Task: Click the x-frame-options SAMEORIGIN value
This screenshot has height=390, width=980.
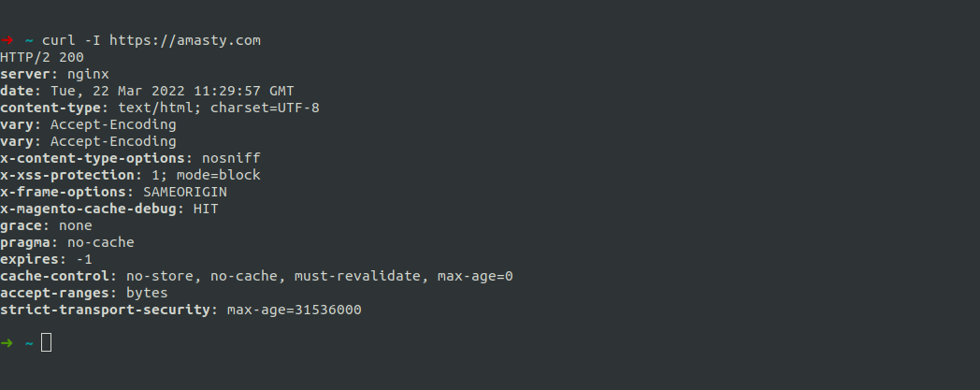Action: [x=185, y=193]
